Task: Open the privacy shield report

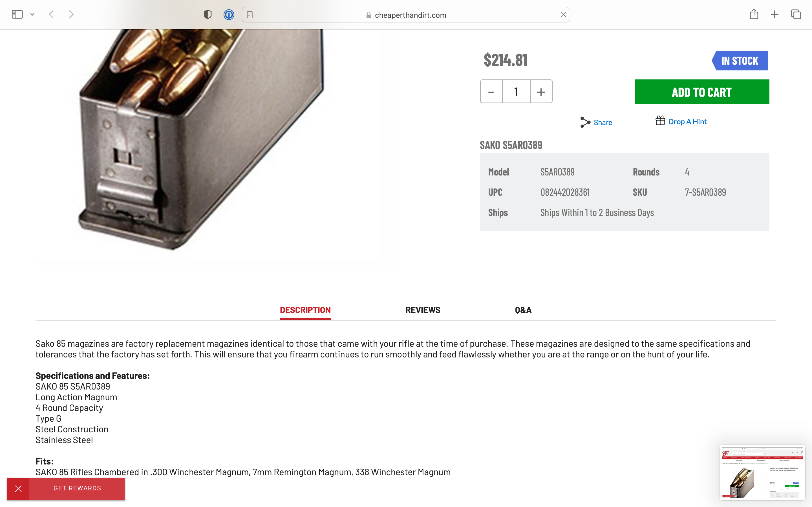Action: pos(208,14)
